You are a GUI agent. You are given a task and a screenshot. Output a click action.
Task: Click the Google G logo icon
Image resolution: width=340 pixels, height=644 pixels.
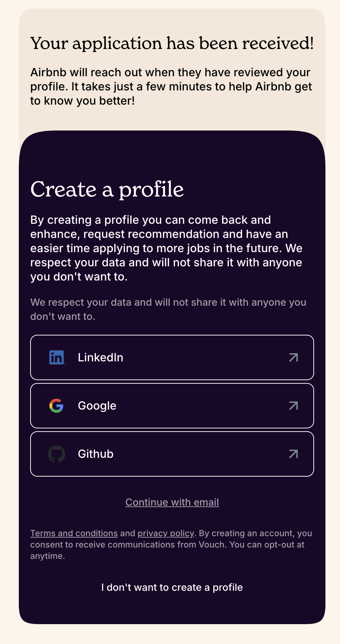pyautogui.click(x=56, y=406)
